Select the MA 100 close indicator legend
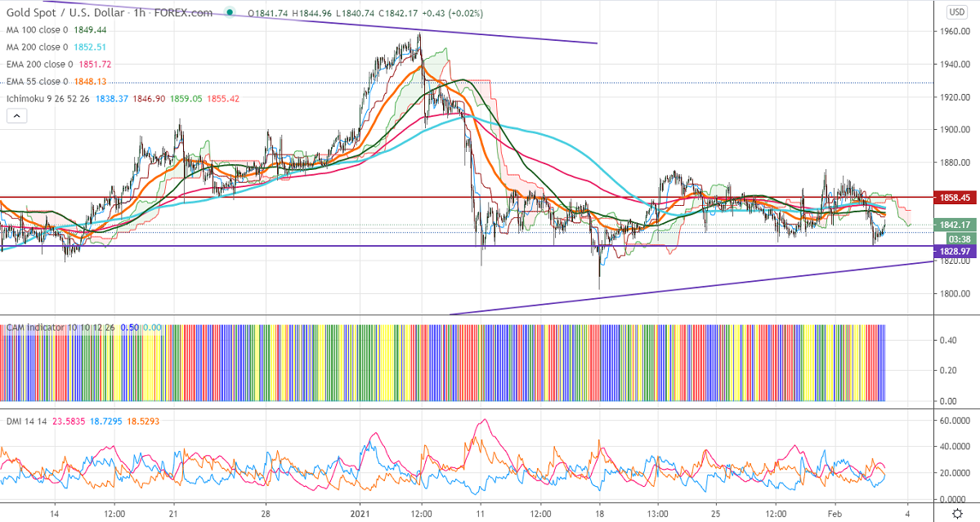Image resolution: width=980 pixels, height=522 pixels. coord(38,30)
